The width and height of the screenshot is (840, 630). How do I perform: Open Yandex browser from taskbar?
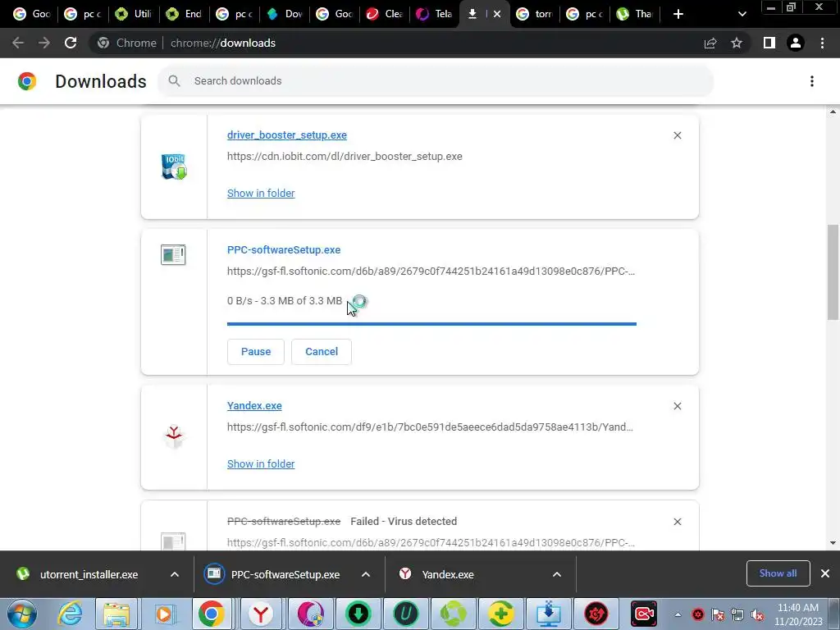(x=260, y=614)
